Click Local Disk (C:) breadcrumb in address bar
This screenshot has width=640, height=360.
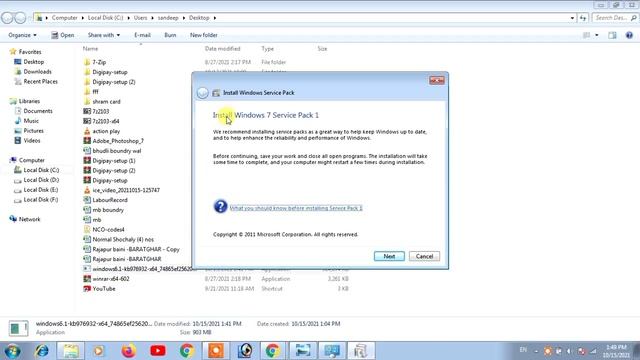[105, 18]
